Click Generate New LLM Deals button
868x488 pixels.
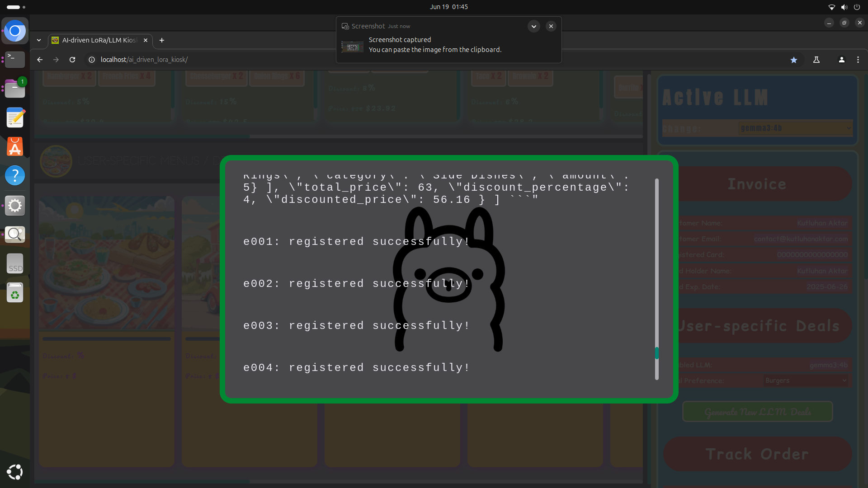click(x=757, y=412)
